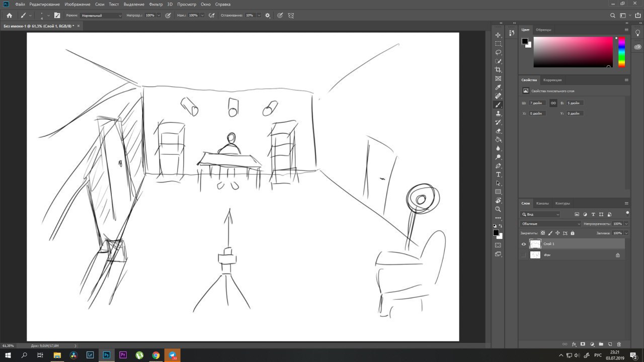644x362 pixels.
Task: Select the Path Selection tool
Action: point(498,183)
